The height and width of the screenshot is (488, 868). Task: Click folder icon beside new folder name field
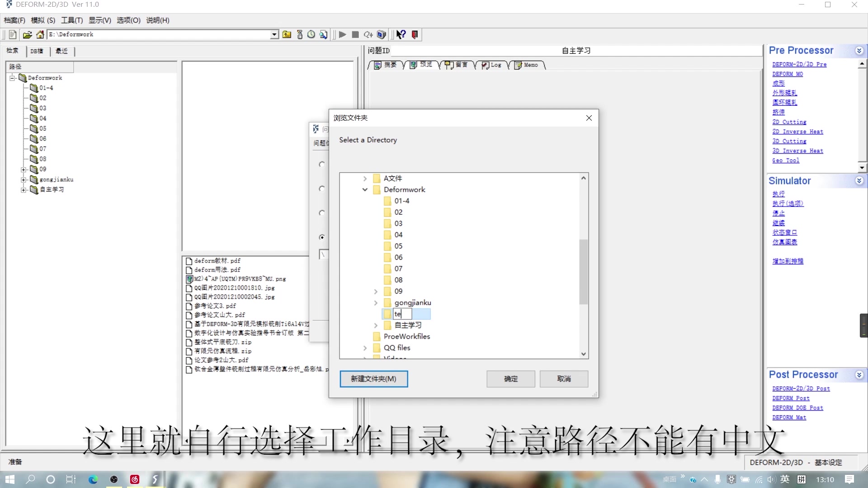(x=387, y=314)
